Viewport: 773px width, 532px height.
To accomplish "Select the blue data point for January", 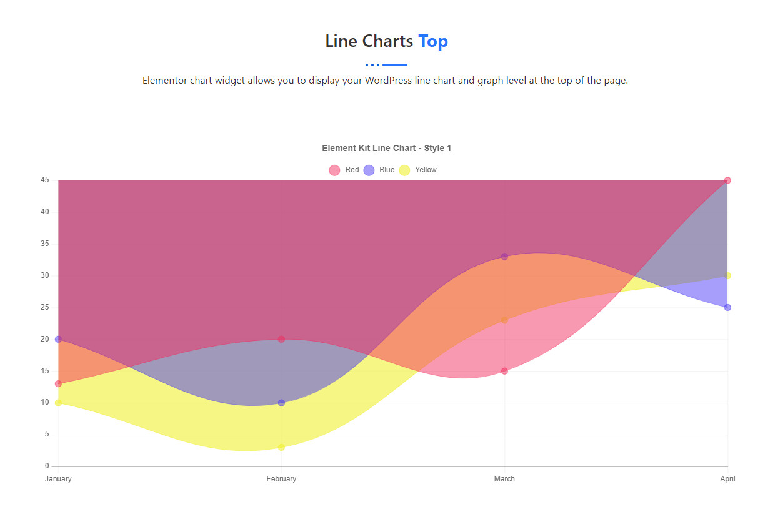I will tap(58, 339).
